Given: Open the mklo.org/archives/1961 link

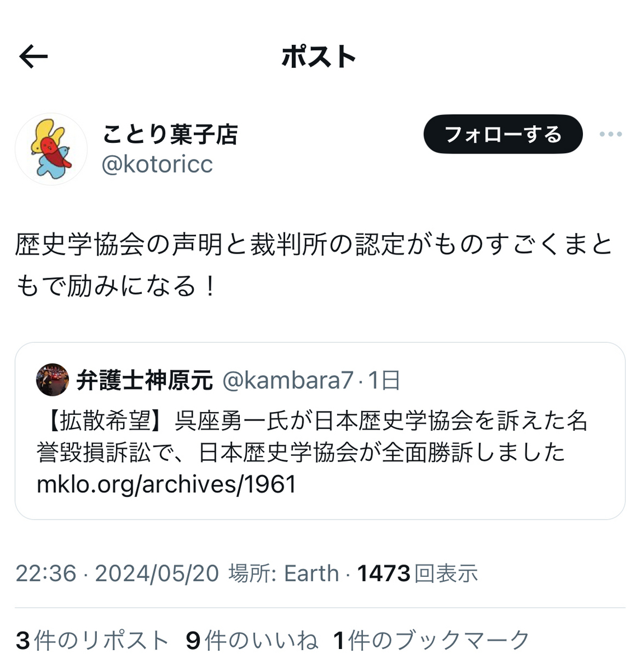Looking at the screenshot, I should coord(166,484).
